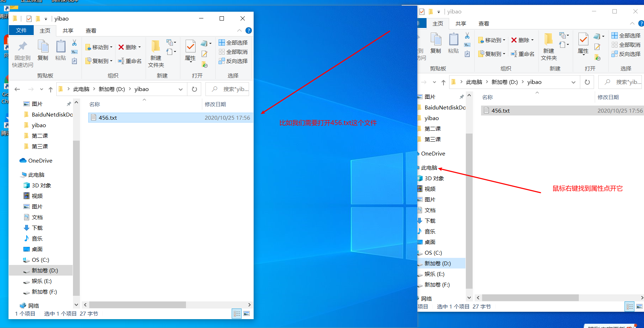Click Select None in left window ribbon

(233, 52)
